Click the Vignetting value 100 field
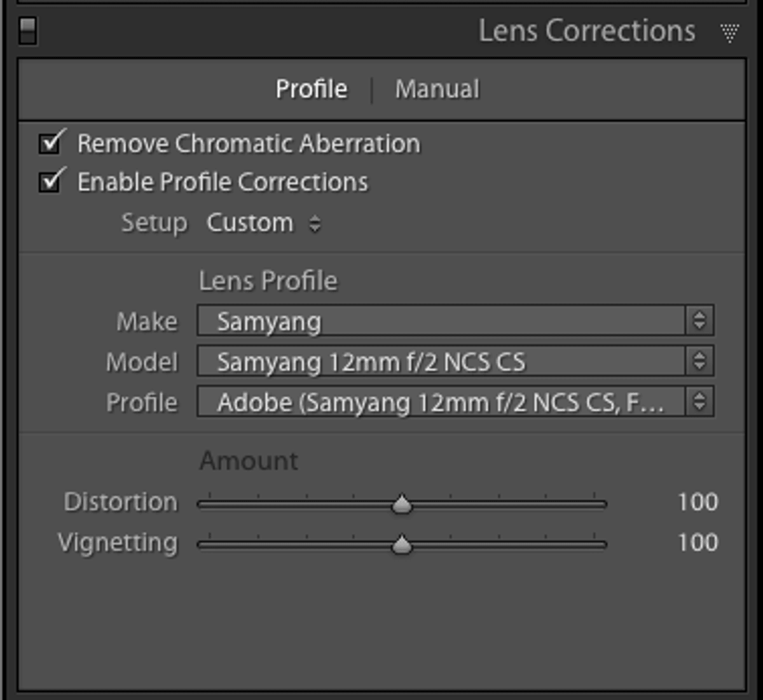Viewport: 763px width, 700px height. [698, 542]
